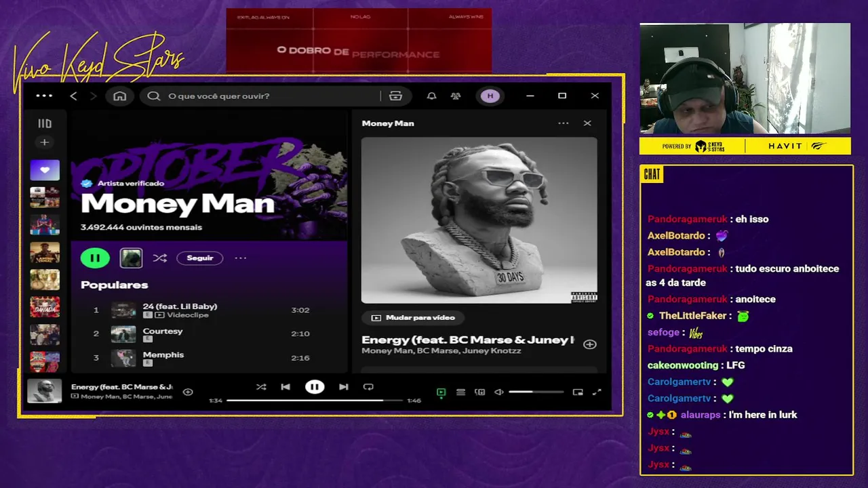
Task: Open connect to a device icon
Action: [x=479, y=392]
